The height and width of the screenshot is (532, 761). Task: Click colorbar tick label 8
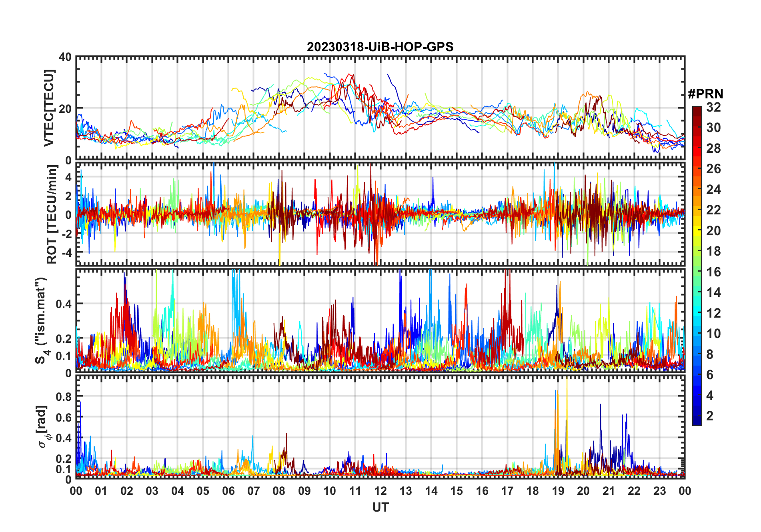pos(710,354)
